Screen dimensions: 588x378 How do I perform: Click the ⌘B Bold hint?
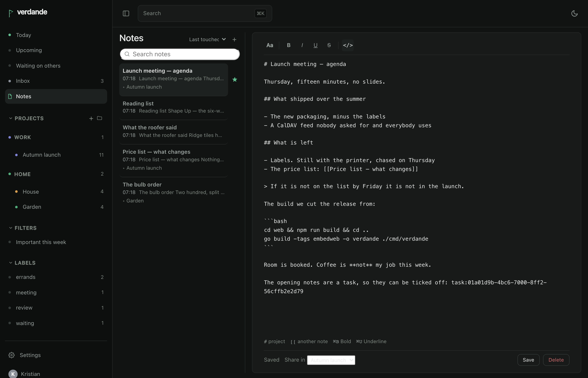tap(342, 341)
